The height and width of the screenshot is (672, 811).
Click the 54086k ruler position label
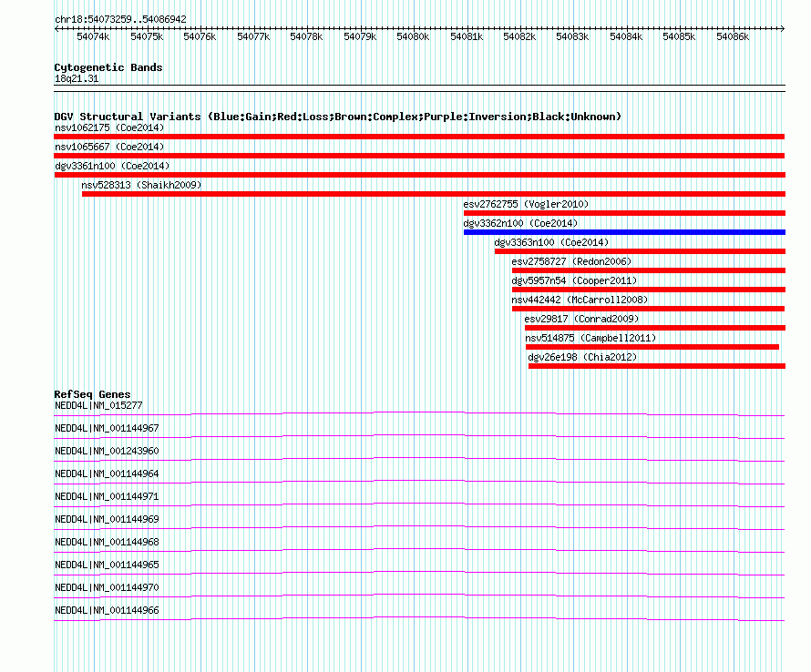coord(733,36)
